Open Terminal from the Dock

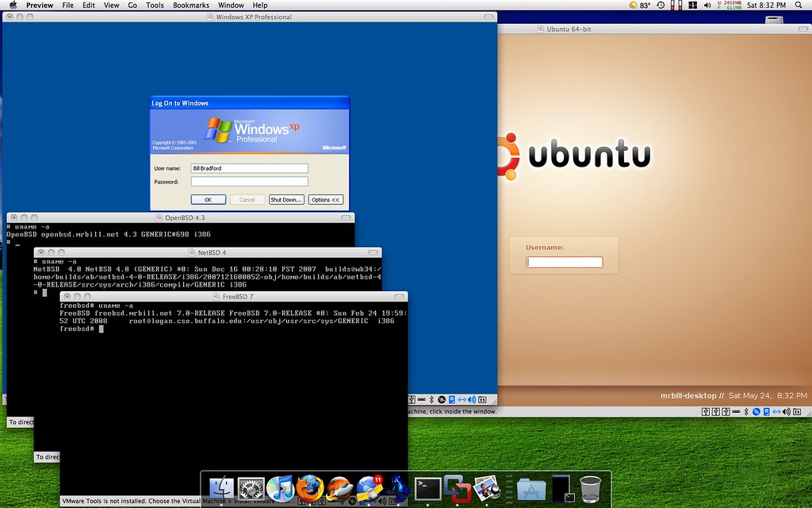pyautogui.click(x=427, y=487)
